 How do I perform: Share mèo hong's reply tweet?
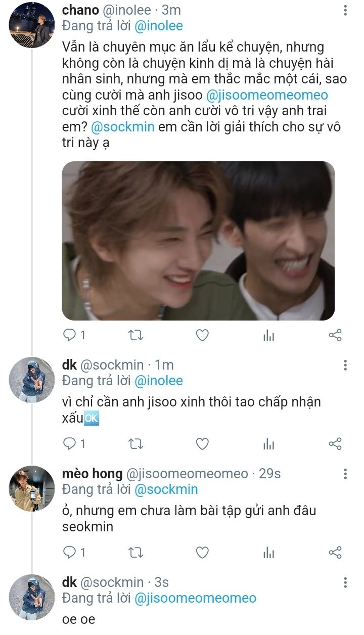click(x=335, y=553)
